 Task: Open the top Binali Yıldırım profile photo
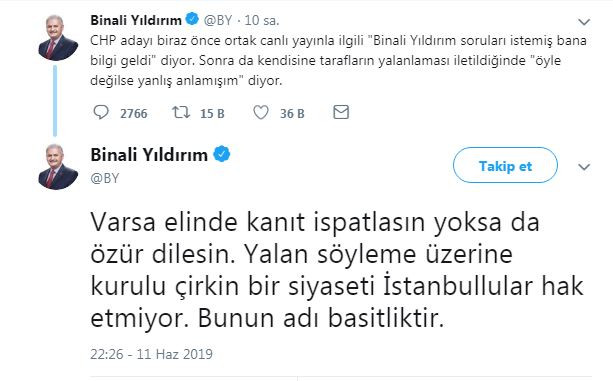(58, 38)
